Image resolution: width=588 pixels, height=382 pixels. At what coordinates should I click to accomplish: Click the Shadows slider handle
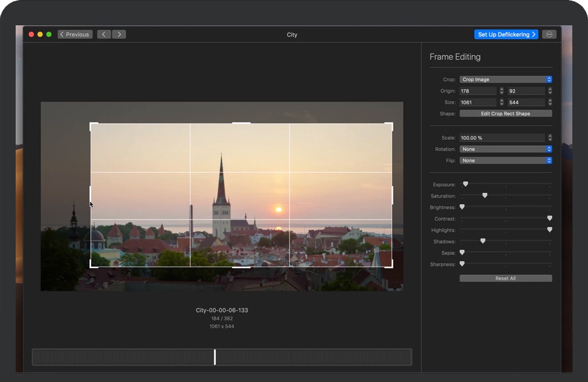point(482,241)
